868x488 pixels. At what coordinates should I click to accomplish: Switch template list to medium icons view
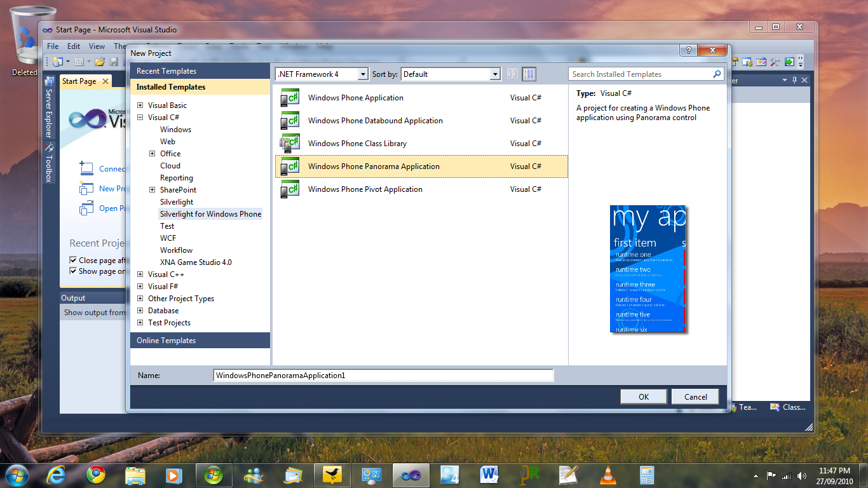[529, 74]
